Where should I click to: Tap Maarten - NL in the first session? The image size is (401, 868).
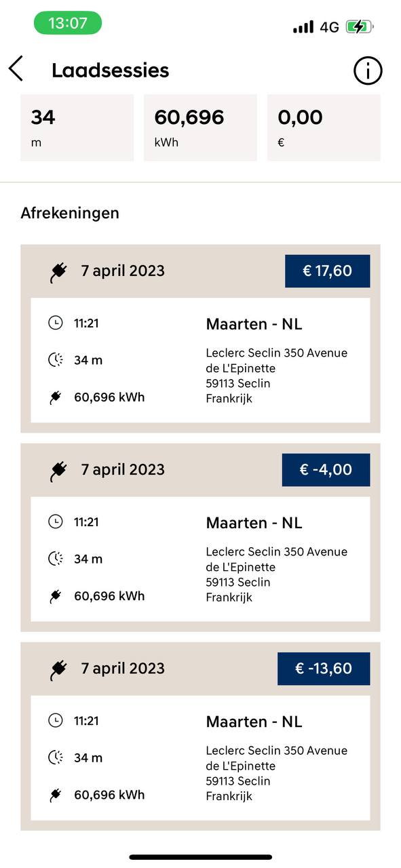click(254, 324)
